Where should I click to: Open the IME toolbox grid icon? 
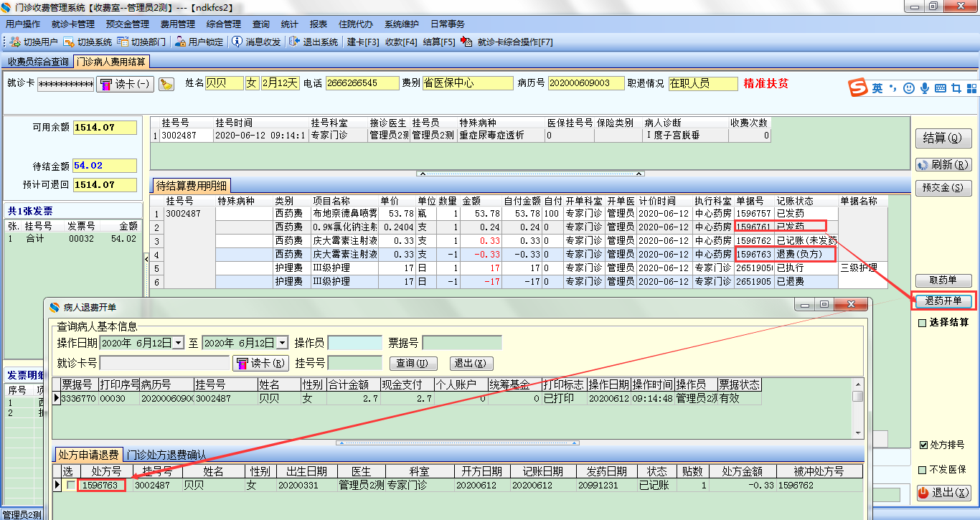click(x=971, y=88)
